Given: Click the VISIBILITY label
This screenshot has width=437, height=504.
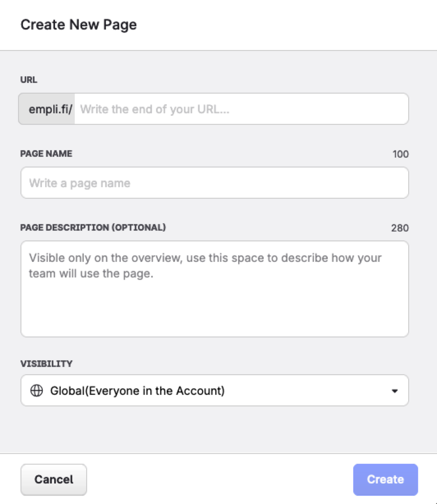Looking at the screenshot, I should 46,364.
